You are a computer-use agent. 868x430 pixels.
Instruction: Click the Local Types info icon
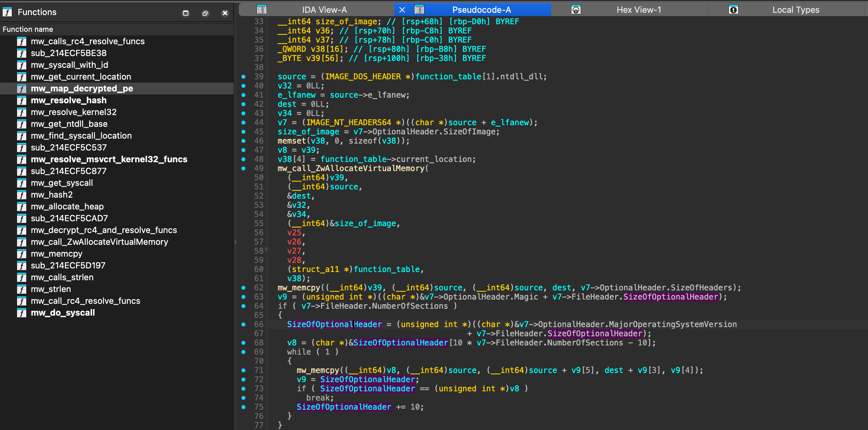(734, 10)
